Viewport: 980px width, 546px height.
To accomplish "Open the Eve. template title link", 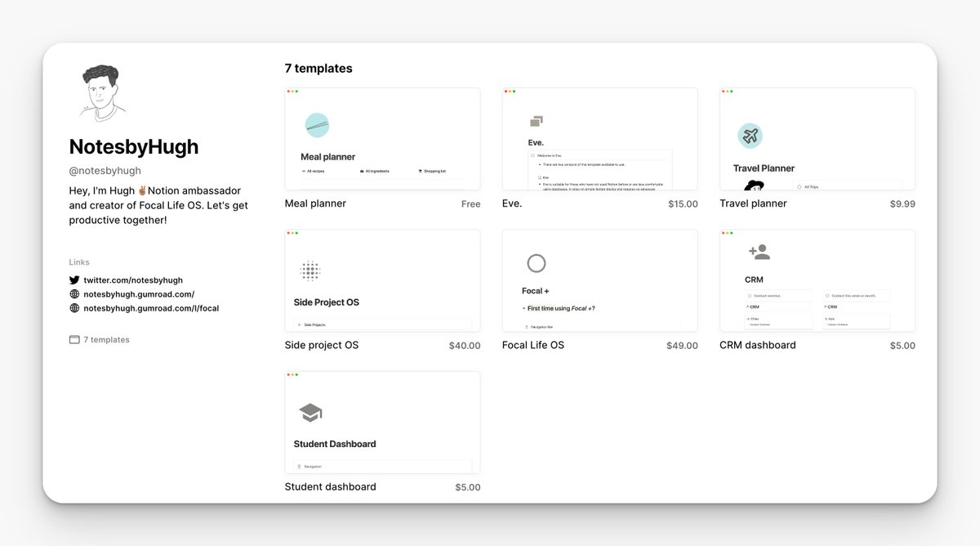I will tap(512, 204).
